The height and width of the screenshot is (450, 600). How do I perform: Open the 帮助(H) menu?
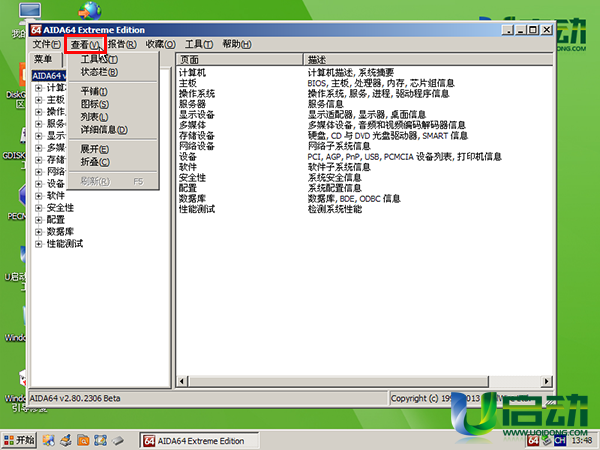[x=237, y=44]
